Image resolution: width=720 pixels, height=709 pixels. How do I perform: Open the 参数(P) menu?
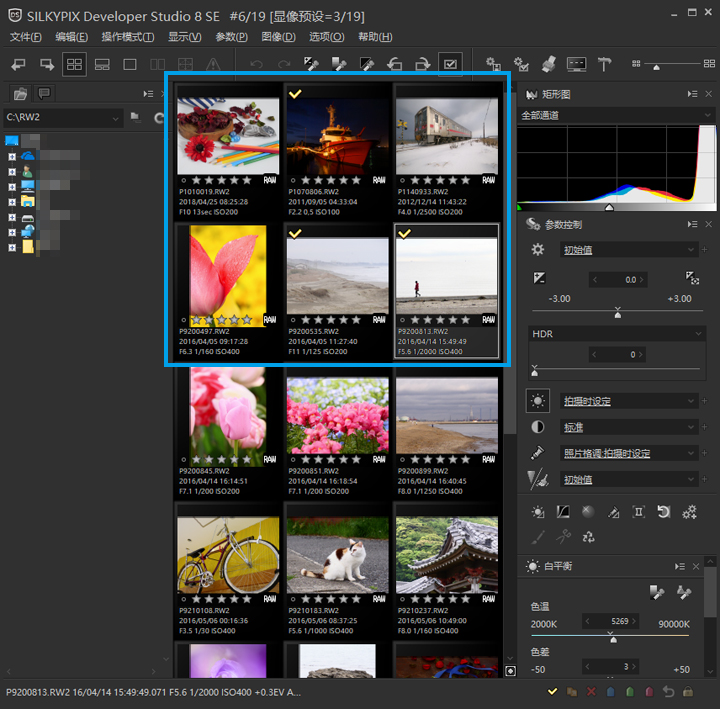(231, 37)
